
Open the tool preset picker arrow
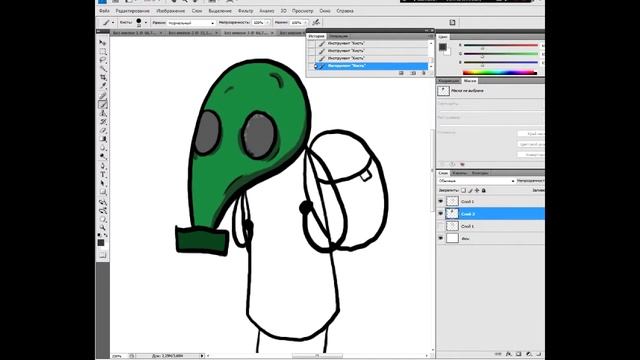click(x=113, y=22)
